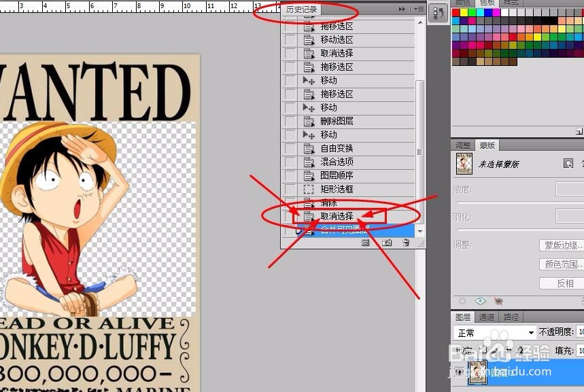This screenshot has height=392, width=584.
Task: Click the 填充 fill value field
Action: 581,351
